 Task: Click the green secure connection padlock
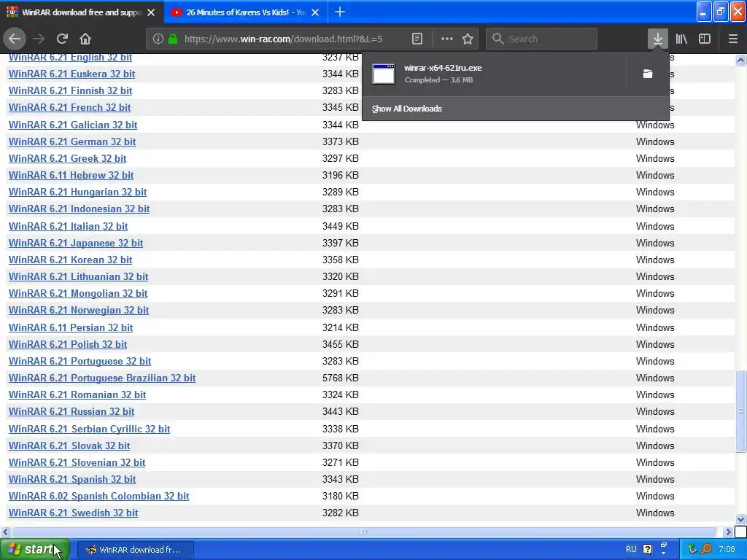pyautogui.click(x=173, y=39)
